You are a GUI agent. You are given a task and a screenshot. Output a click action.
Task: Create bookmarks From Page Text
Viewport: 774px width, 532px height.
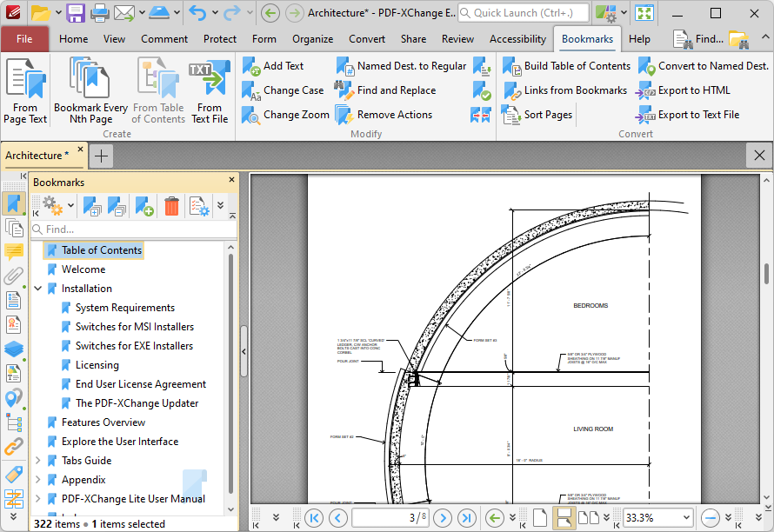[x=25, y=90]
